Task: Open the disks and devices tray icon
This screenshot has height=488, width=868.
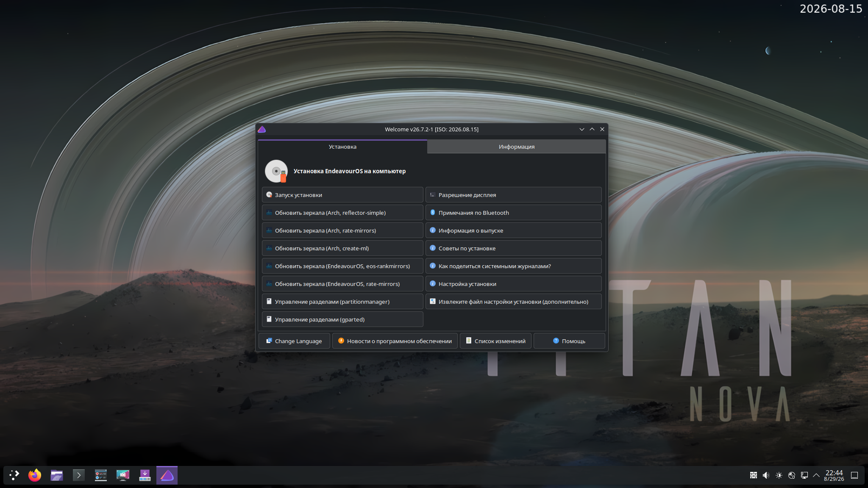Action: coord(792,475)
